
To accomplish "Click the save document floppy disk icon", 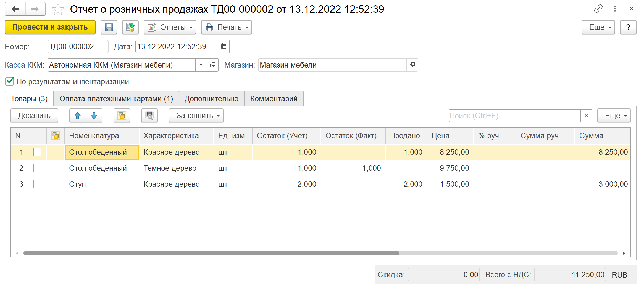I will [109, 27].
